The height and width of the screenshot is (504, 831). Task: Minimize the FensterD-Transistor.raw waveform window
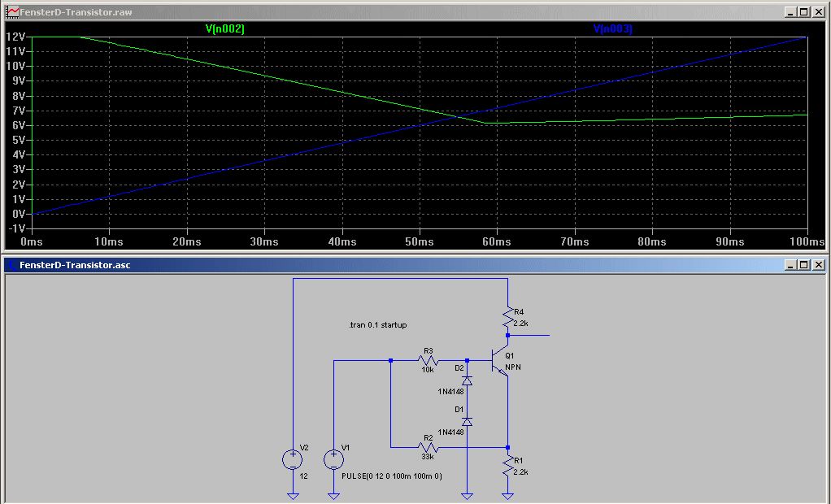click(790, 11)
